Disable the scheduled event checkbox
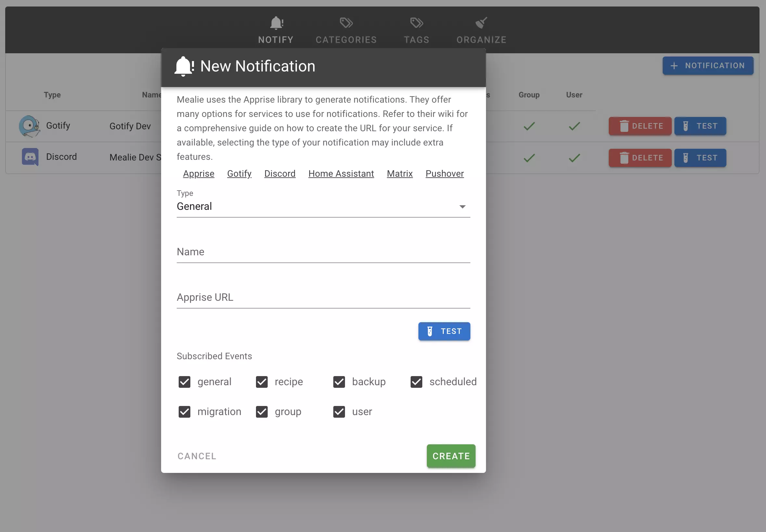The width and height of the screenshot is (766, 532). pos(416,382)
